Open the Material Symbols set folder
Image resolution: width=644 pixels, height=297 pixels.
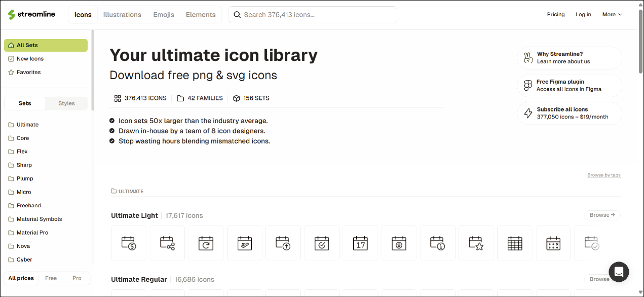(39, 219)
